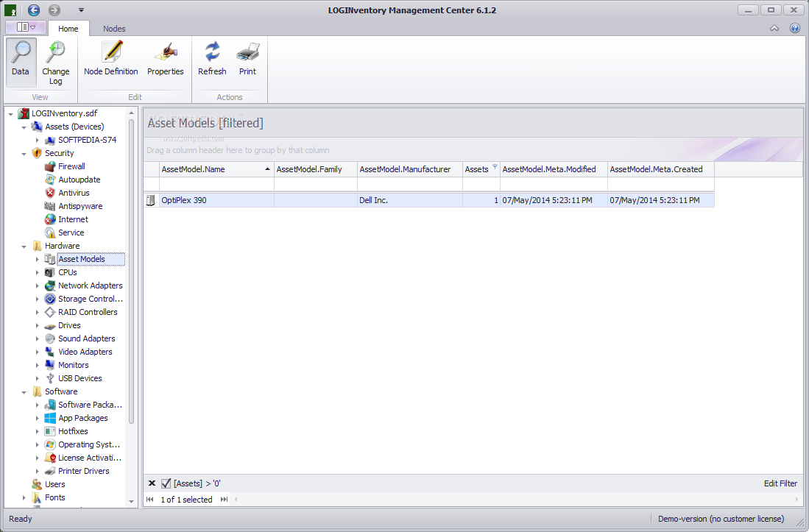Click the AssetModel.Name filter row field

[216, 184]
